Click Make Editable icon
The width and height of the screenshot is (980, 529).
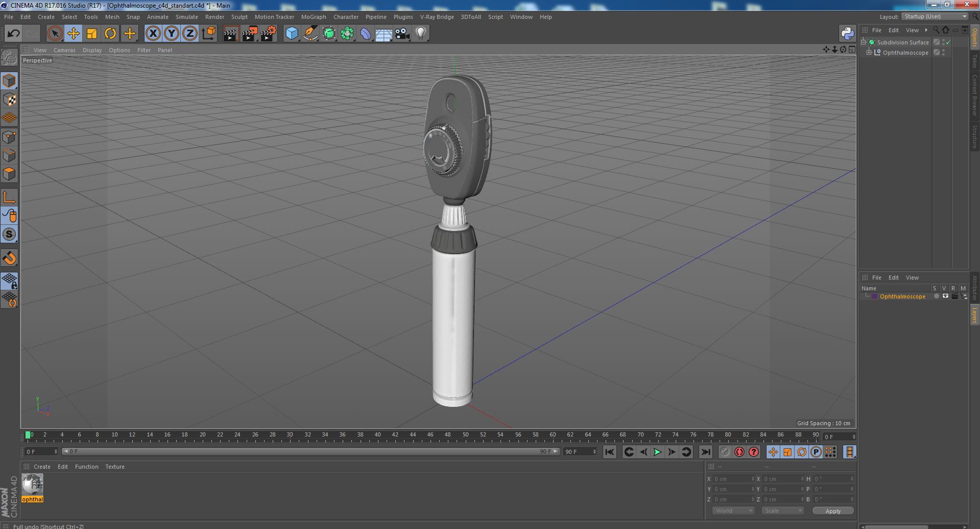click(9, 57)
